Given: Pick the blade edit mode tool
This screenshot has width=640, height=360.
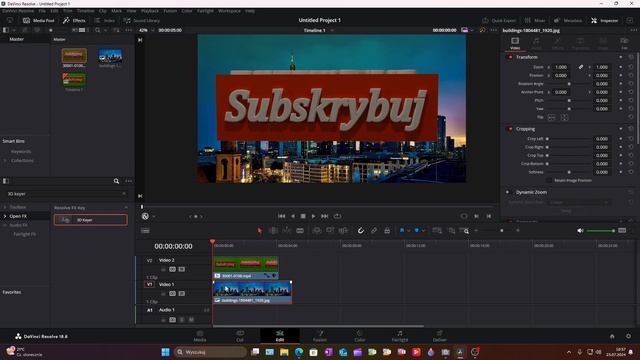Looking at the screenshot, I should (300, 231).
